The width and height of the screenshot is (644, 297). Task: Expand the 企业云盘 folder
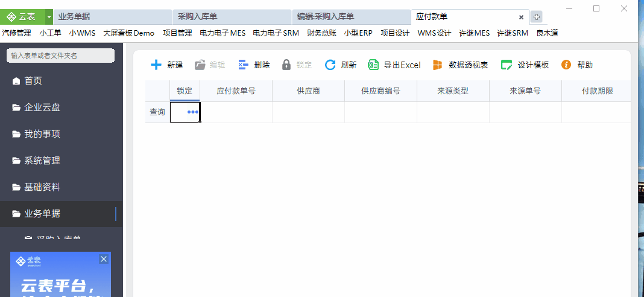[61, 108]
